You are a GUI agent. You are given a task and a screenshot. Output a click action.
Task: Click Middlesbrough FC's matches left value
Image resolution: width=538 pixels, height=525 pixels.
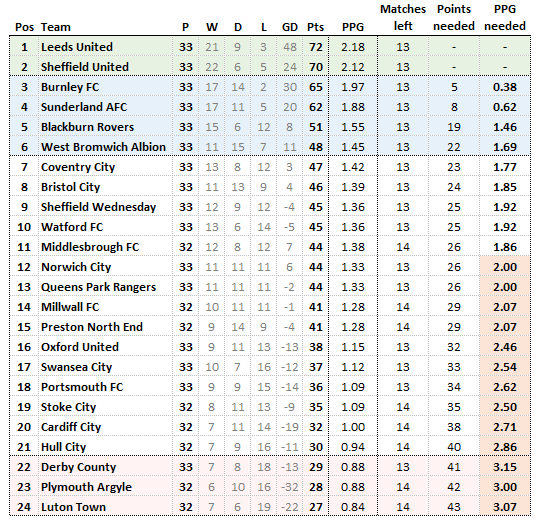tap(403, 247)
